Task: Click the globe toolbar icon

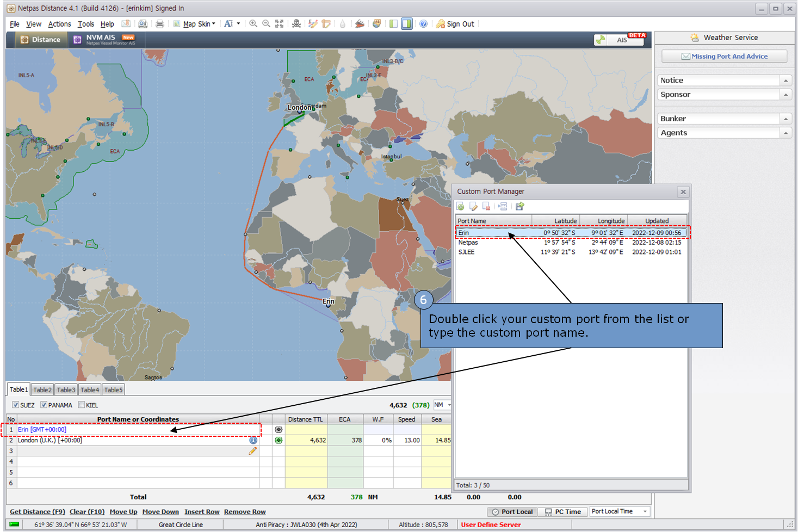Action: point(376,23)
